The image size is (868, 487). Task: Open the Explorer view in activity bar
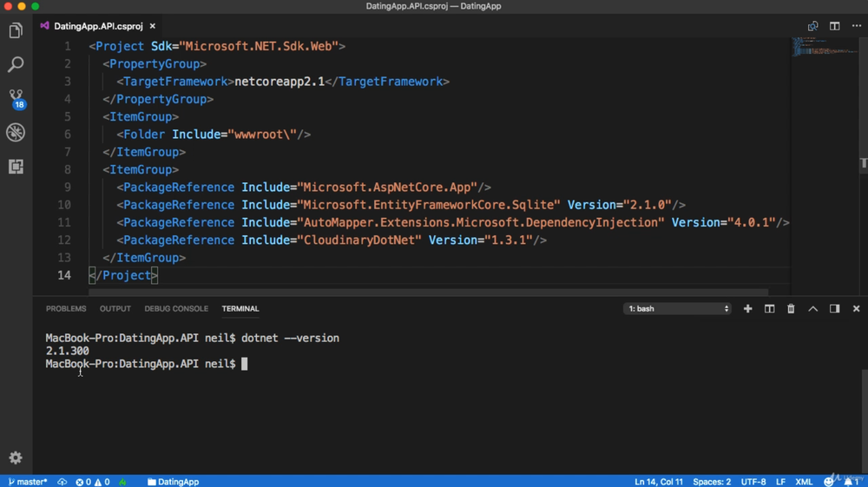coord(16,30)
